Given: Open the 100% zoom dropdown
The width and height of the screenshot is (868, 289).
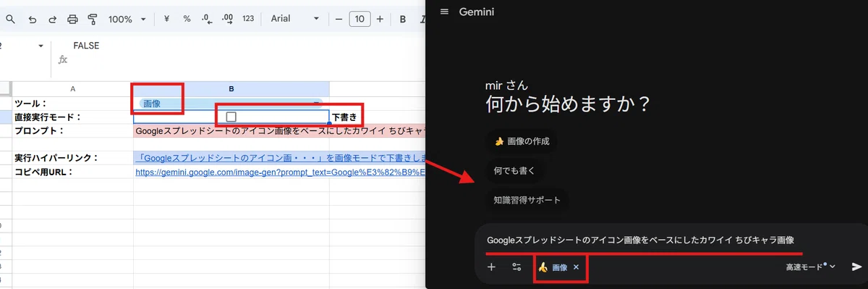Looking at the screenshot, I should (127, 19).
